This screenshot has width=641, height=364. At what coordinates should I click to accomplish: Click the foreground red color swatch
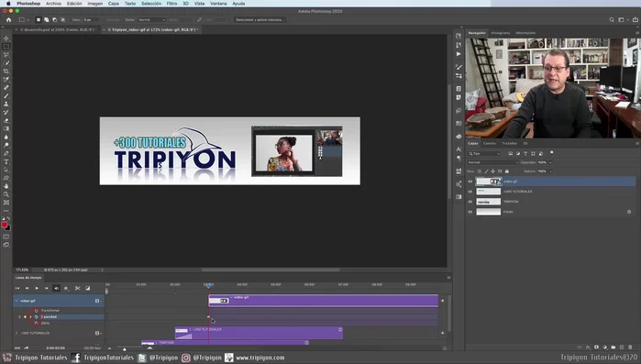click(x=4, y=225)
